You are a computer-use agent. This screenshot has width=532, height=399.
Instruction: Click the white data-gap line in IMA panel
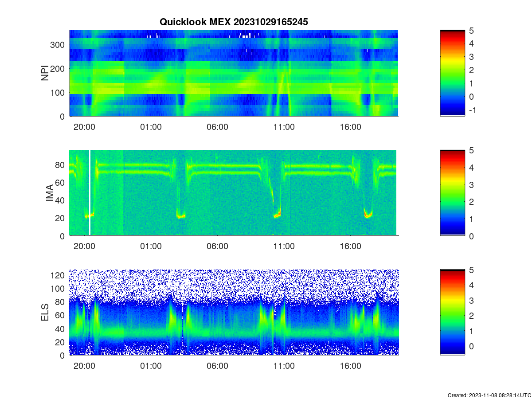(90, 193)
